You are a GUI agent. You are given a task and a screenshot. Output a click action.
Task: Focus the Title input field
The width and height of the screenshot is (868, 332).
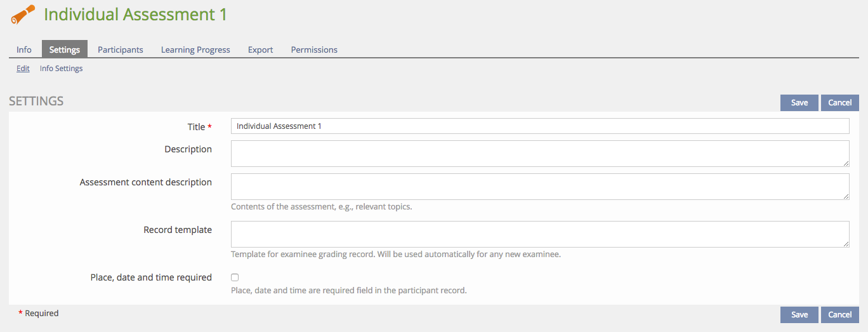pos(540,126)
